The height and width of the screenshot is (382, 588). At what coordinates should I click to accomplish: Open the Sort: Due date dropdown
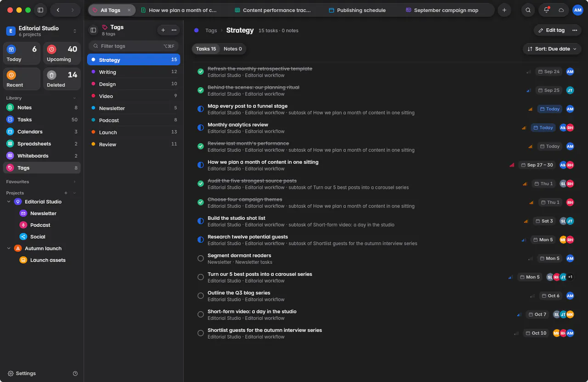[x=552, y=49]
